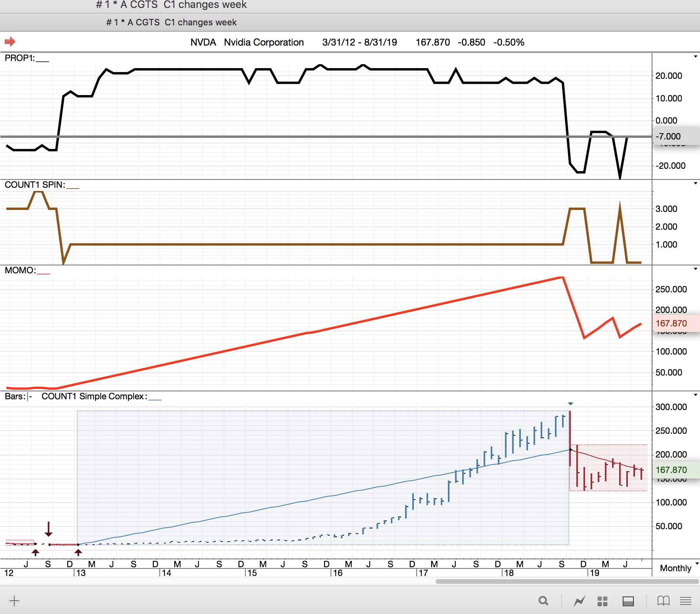The height and width of the screenshot is (614, 700).
Task: Click the date range 3/31/12 - 8/31/19
Action: tap(360, 42)
